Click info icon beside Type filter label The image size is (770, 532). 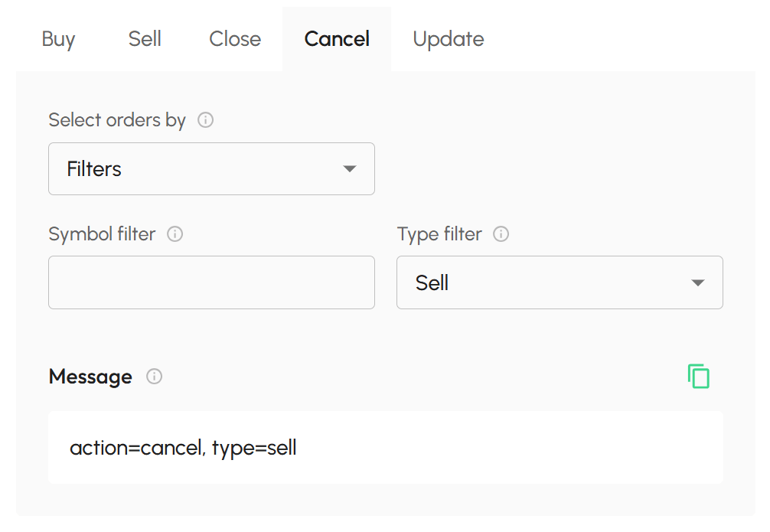click(501, 234)
